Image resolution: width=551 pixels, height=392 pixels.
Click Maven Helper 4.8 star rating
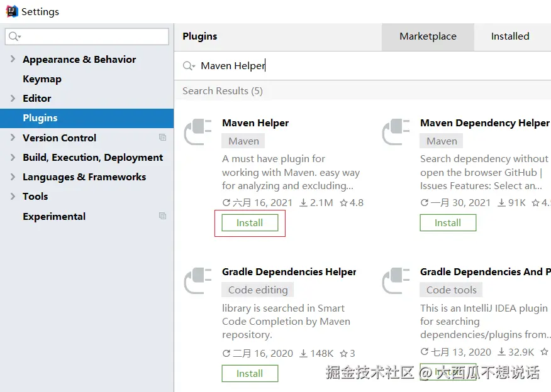coord(352,203)
